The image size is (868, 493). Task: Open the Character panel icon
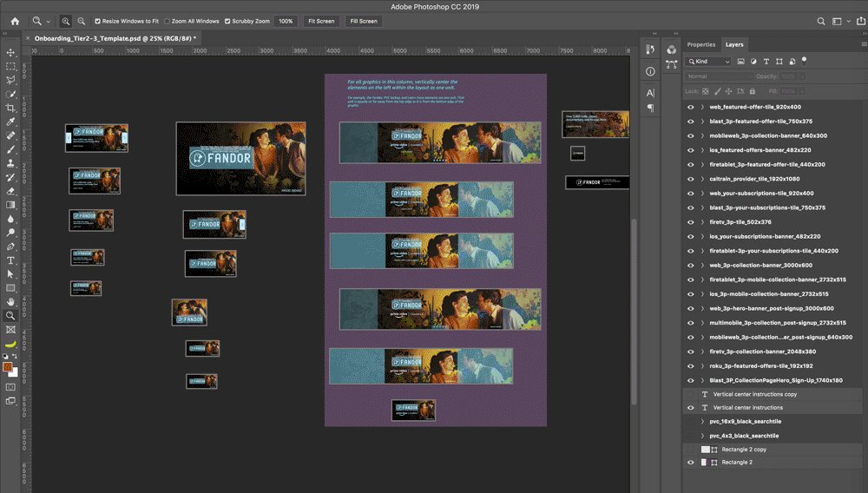(650, 93)
